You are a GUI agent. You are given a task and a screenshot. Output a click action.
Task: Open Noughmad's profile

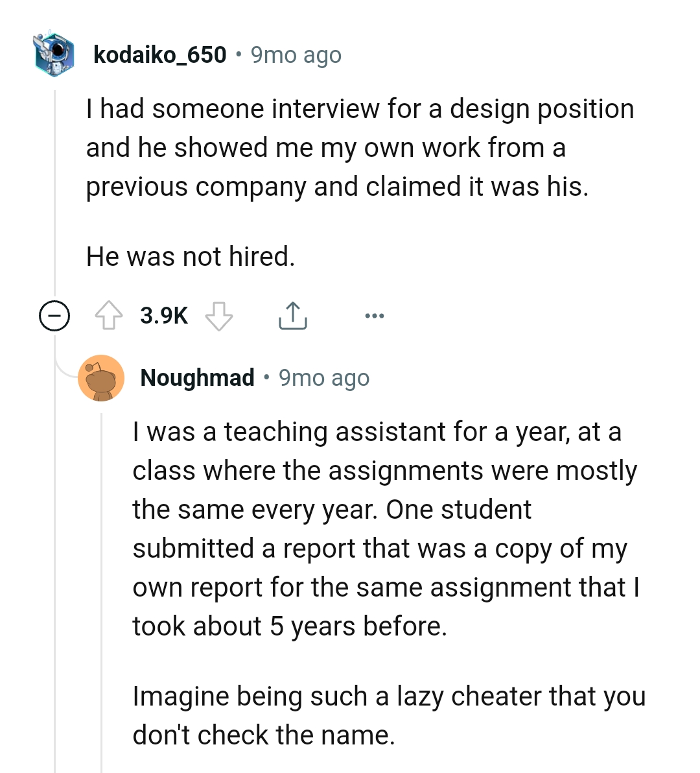pyautogui.click(x=198, y=377)
